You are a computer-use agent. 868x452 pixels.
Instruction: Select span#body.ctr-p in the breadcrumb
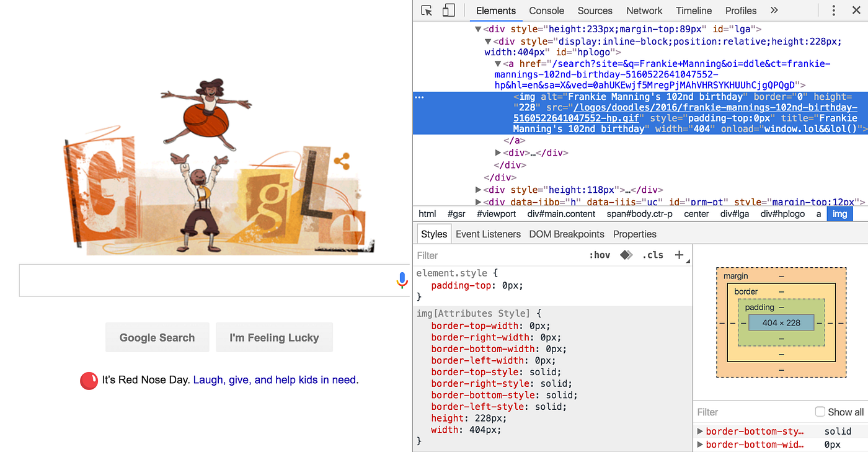click(x=639, y=214)
